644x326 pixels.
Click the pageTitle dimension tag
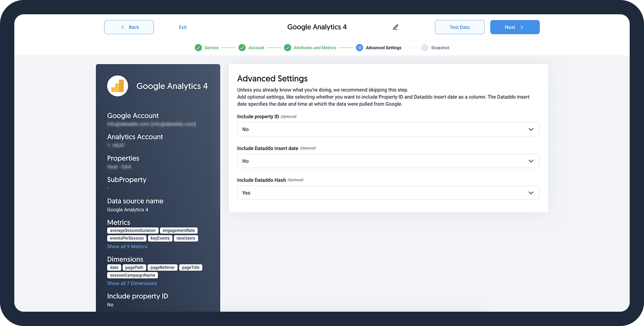pos(191,267)
